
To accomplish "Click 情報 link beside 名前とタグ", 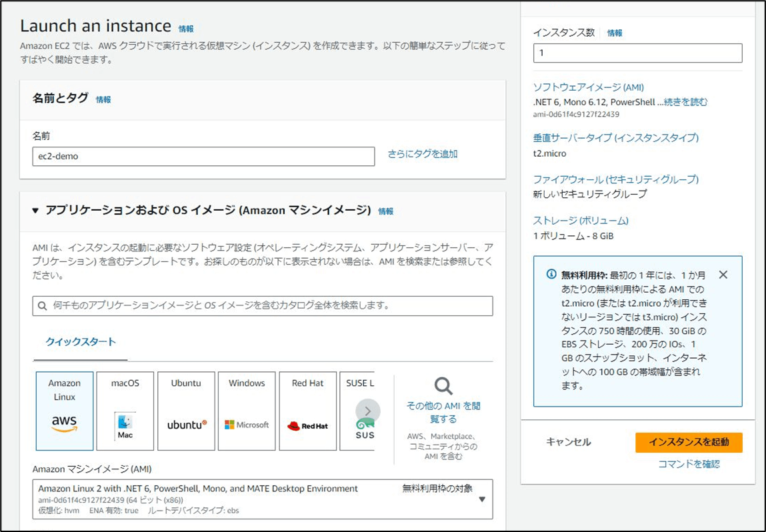I will coord(103,99).
